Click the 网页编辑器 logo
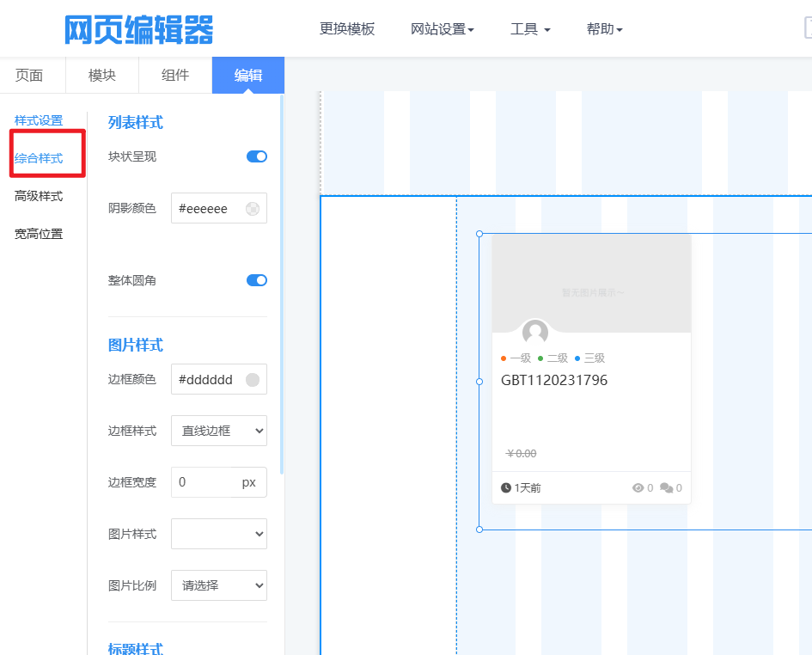The width and height of the screenshot is (812, 655). (x=139, y=29)
